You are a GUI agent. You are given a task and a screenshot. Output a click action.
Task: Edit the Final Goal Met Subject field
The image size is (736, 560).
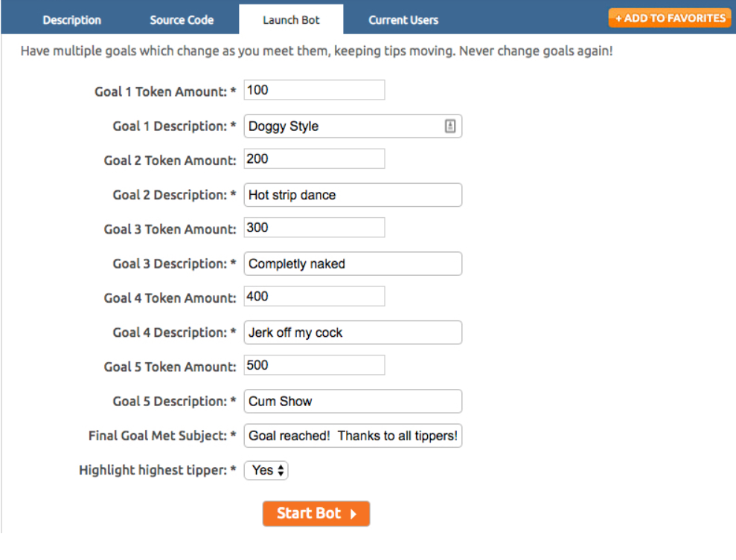coord(353,436)
